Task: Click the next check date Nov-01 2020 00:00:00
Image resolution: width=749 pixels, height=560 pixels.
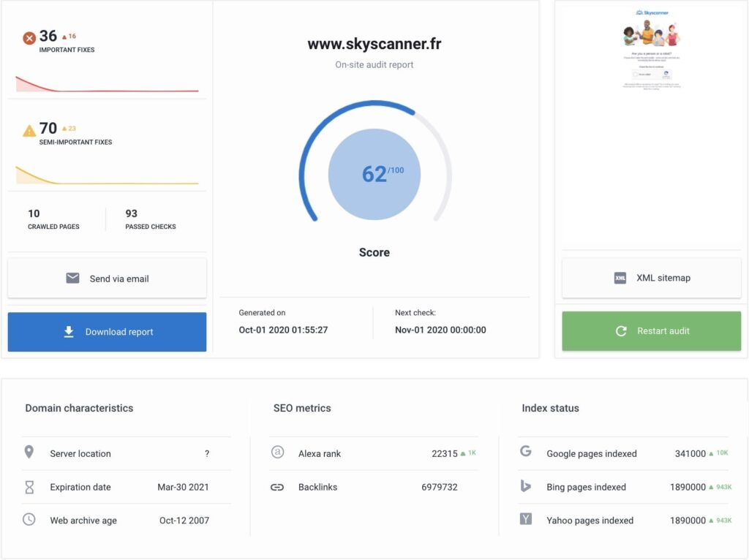Action: [440, 330]
